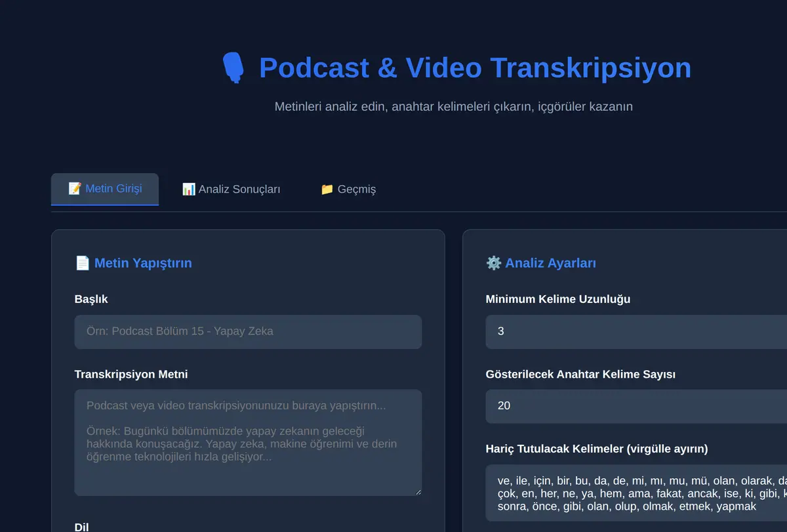Click the memo icon on Metin Girişi tab
Screen dimensions: 787x532
(x=75, y=188)
